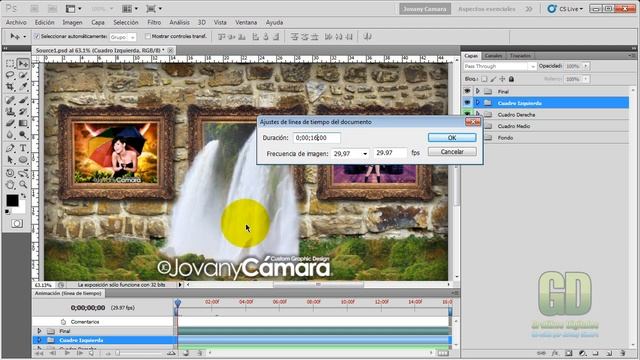The image size is (640, 360).
Task: Select the Quick Selection tool
Action: pyautogui.click(x=23, y=75)
